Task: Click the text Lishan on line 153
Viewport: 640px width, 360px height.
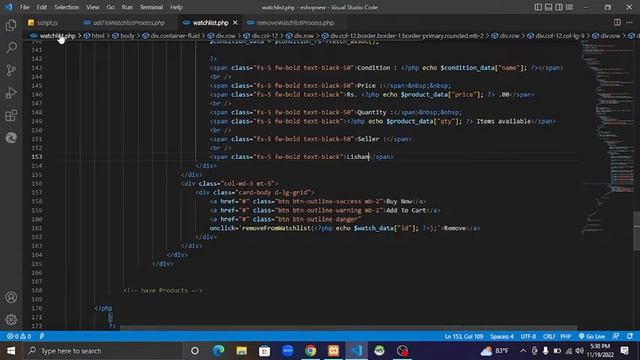Action: (358, 157)
